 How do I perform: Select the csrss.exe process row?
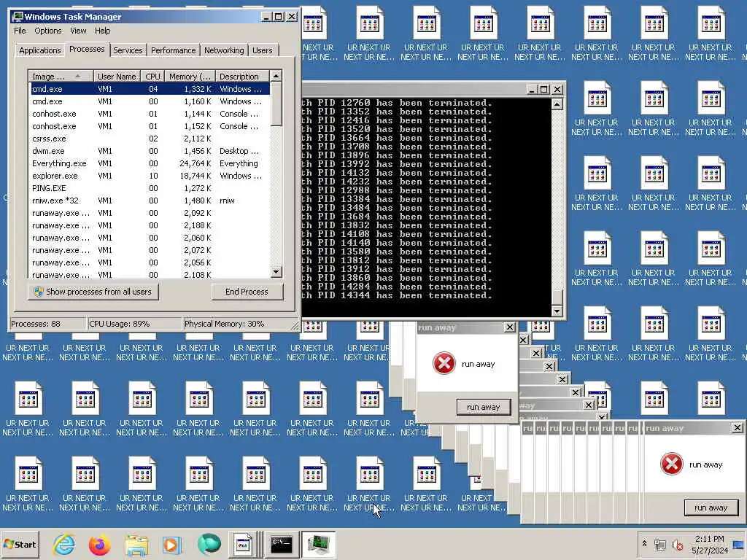[x=150, y=139]
